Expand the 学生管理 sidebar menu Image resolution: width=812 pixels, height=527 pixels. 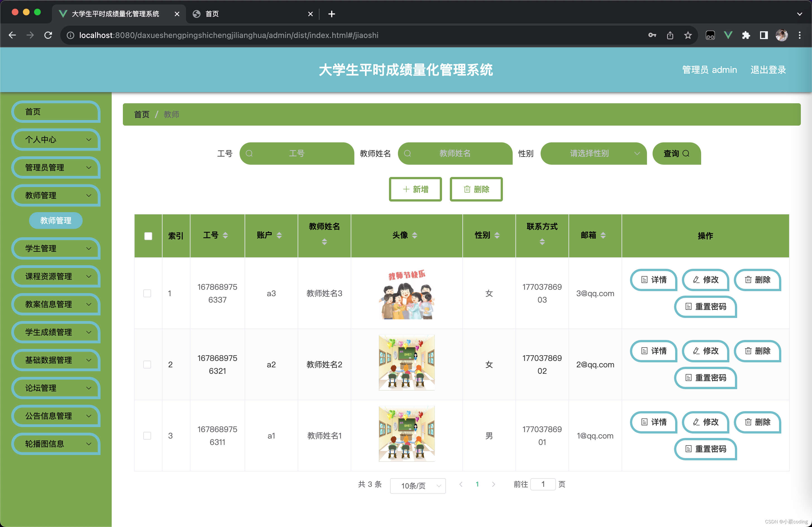pos(56,248)
